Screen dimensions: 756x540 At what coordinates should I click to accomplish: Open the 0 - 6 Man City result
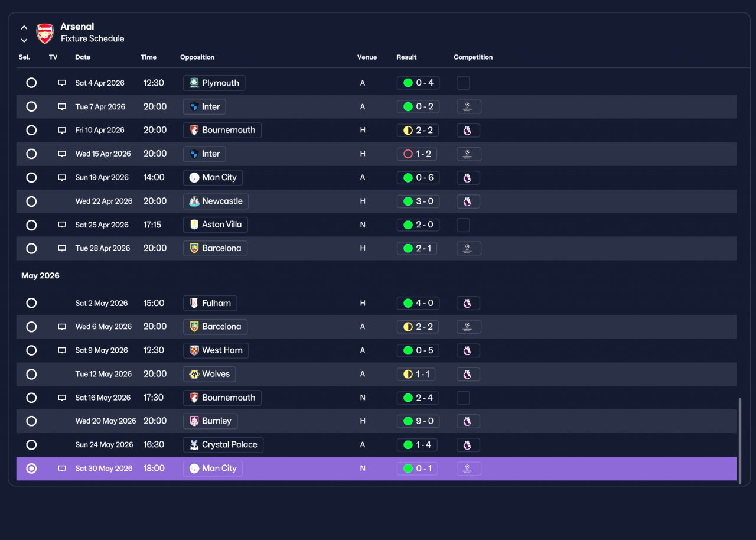(x=418, y=178)
